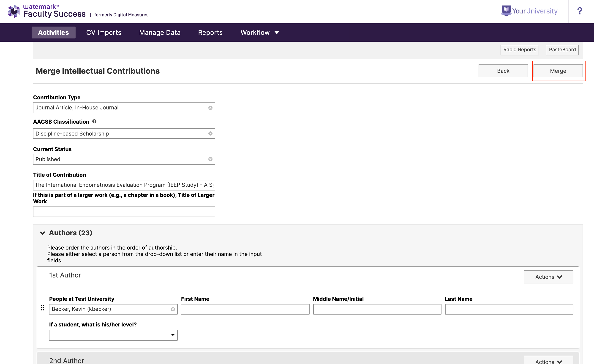Image resolution: width=594 pixels, height=364 pixels.
Task: Open the Reports tab
Action: click(210, 33)
